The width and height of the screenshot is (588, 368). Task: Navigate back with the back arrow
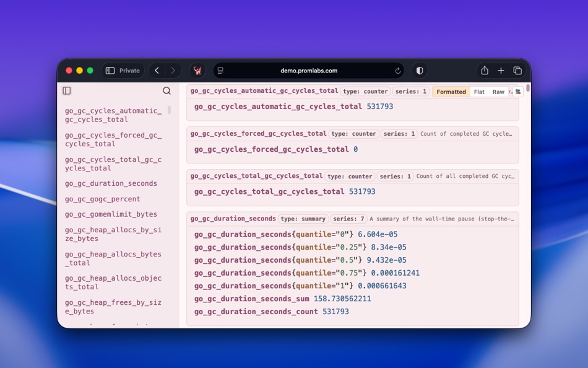(157, 71)
